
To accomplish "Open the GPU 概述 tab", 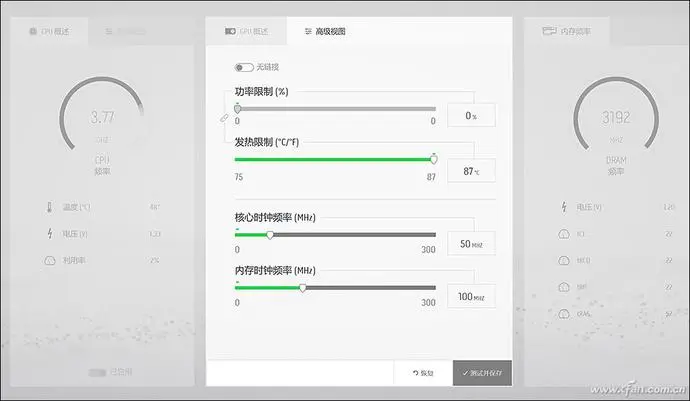I will pos(246,31).
